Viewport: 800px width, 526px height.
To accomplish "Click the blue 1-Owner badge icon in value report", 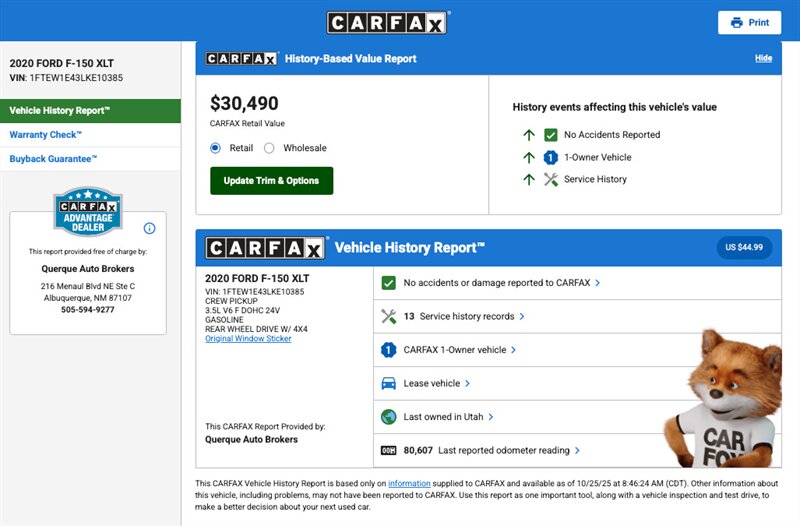I will pyautogui.click(x=550, y=157).
